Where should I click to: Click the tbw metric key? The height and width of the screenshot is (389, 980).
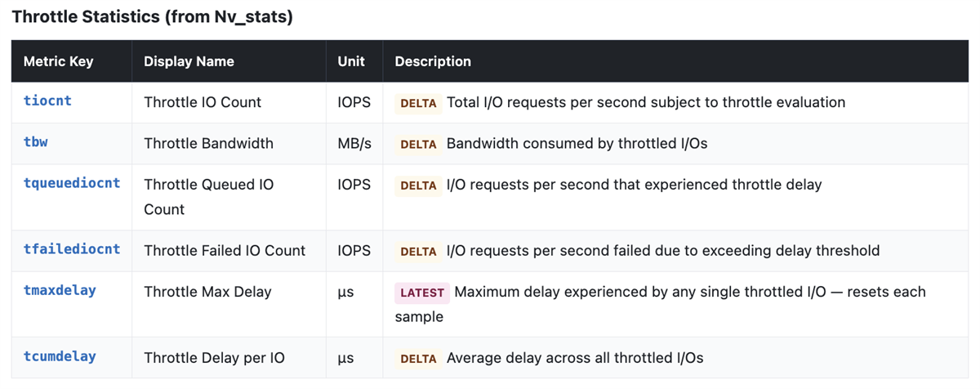click(x=36, y=141)
